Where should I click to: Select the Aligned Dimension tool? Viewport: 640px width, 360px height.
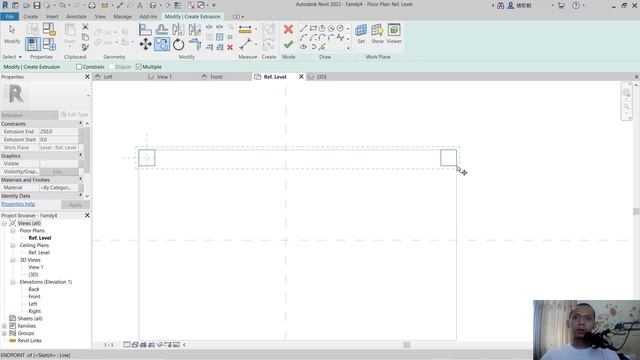pos(245,29)
